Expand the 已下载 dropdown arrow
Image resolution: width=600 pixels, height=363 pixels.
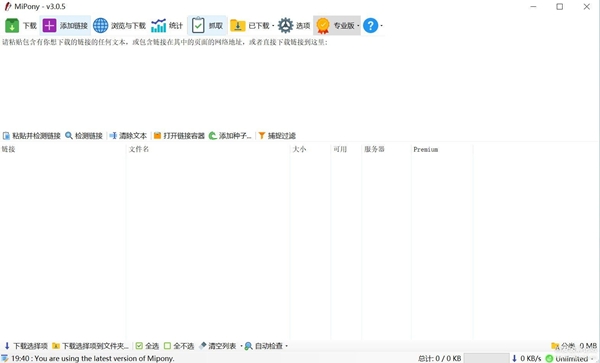click(x=273, y=26)
